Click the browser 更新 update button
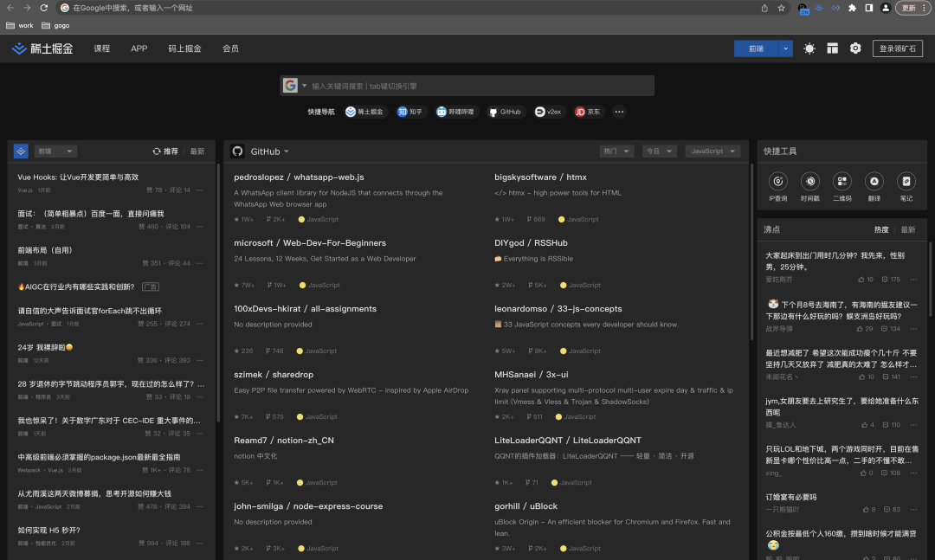935x560 pixels. click(913, 8)
